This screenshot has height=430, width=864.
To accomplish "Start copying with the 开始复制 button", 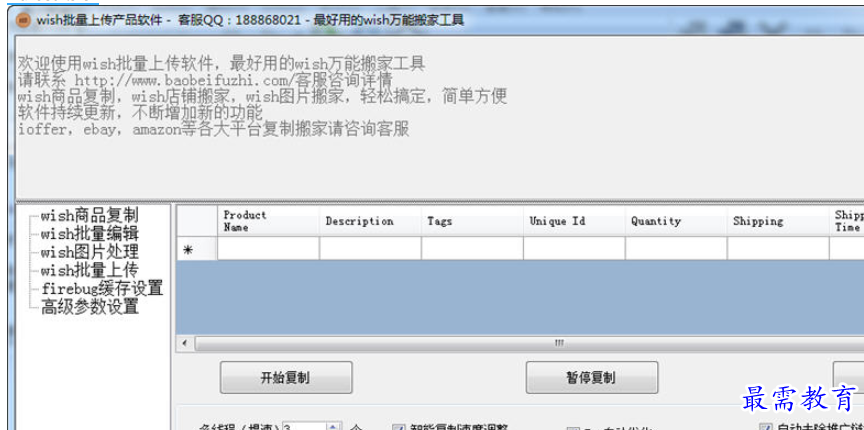I will [x=285, y=378].
